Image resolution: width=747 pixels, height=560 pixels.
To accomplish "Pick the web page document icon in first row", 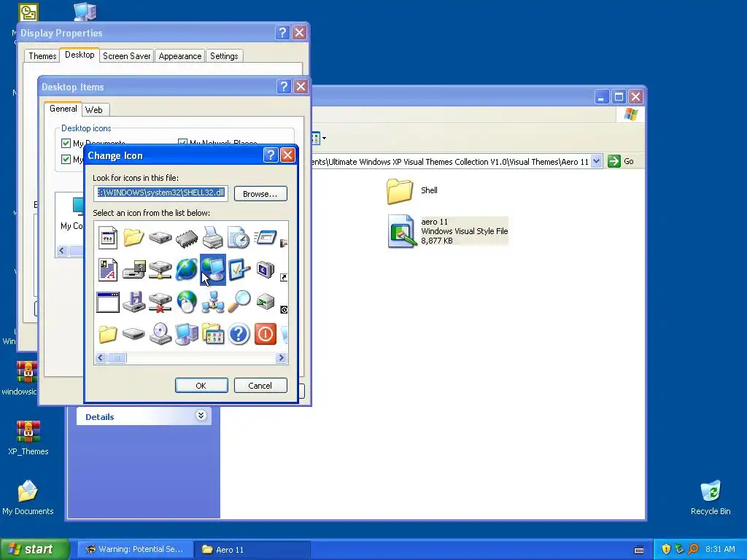I will pos(108,237).
